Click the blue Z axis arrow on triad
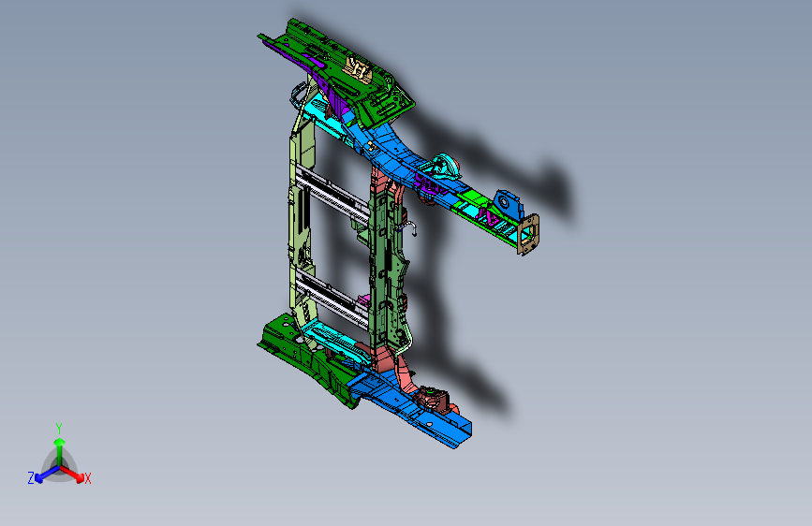812x526 pixels. pos(46,474)
